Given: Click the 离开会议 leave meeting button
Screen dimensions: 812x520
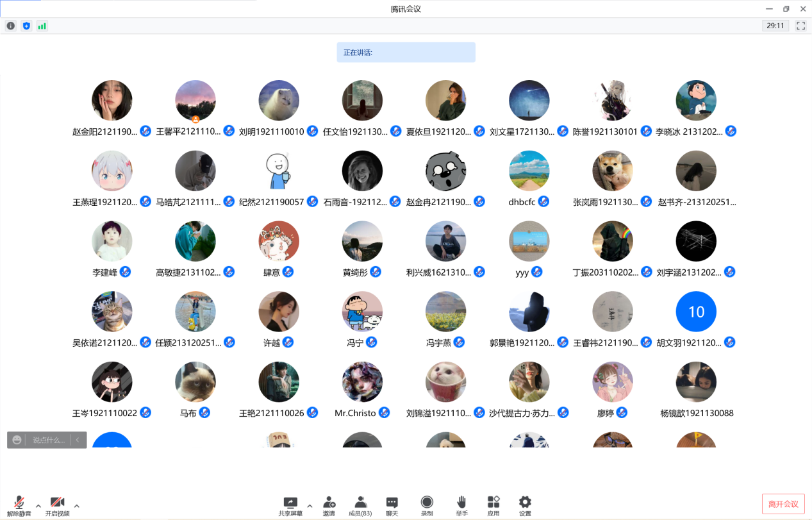Looking at the screenshot, I should click(x=783, y=504).
